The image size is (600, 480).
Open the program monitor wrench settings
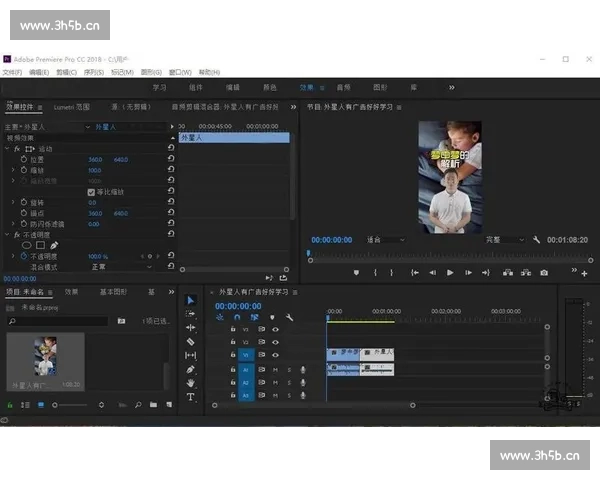(x=537, y=240)
